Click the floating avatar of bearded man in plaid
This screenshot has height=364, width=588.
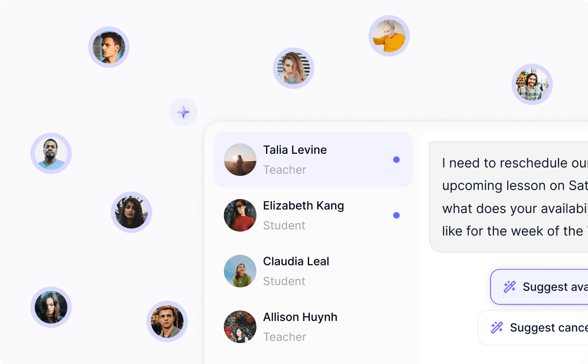(532, 84)
